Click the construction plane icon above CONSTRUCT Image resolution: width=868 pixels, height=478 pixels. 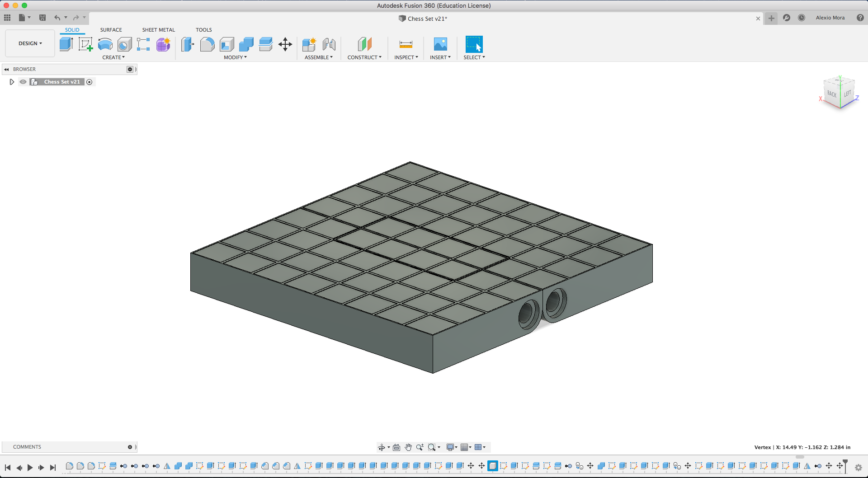364,44
